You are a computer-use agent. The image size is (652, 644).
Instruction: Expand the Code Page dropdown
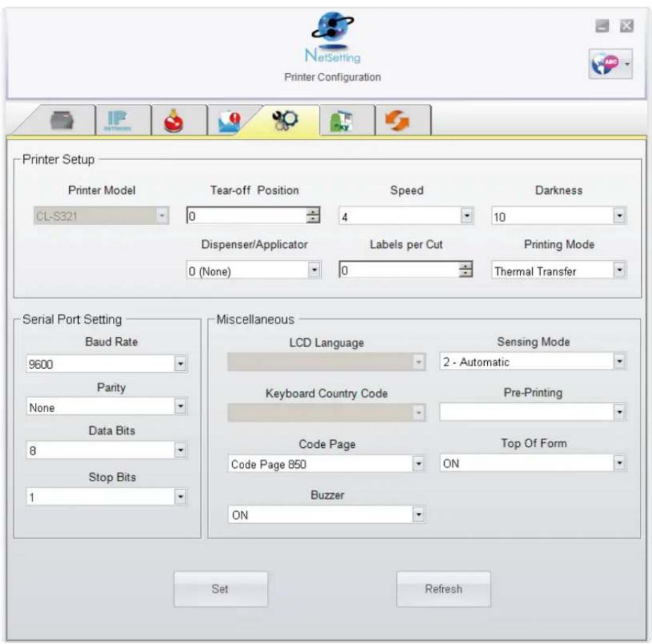(x=418, y=464)
